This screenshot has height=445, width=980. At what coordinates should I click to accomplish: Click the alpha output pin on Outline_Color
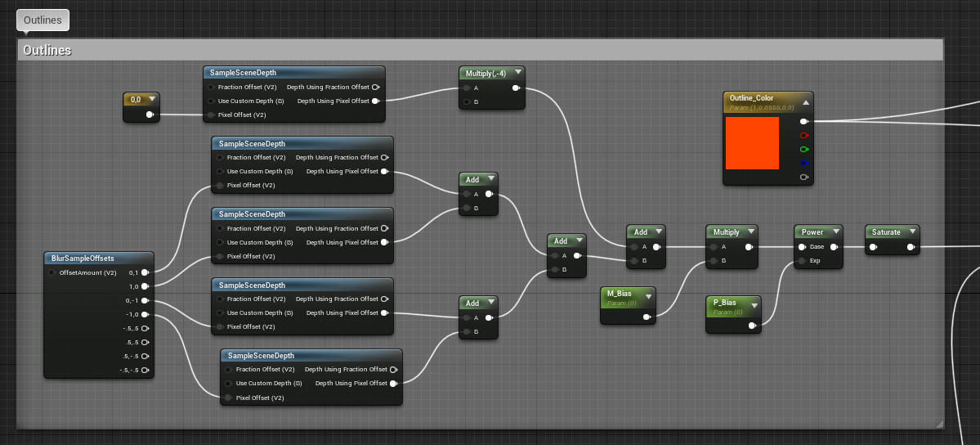point(803,178)
